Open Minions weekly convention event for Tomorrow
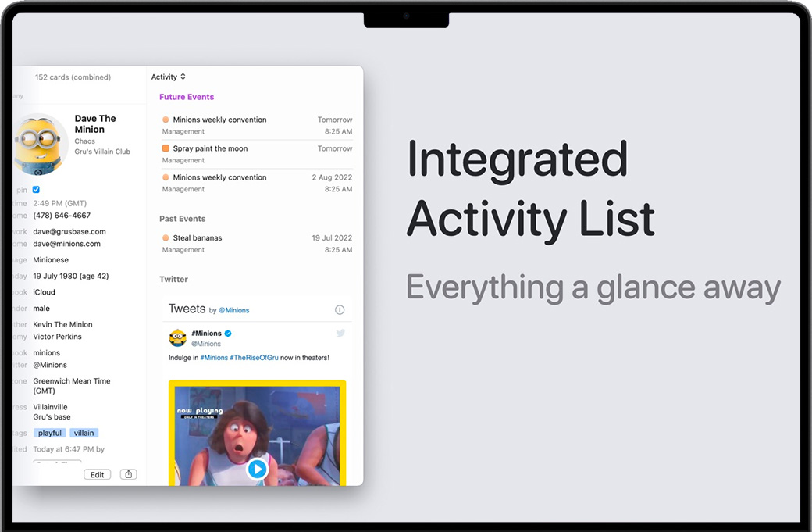 tap(258, 125)
